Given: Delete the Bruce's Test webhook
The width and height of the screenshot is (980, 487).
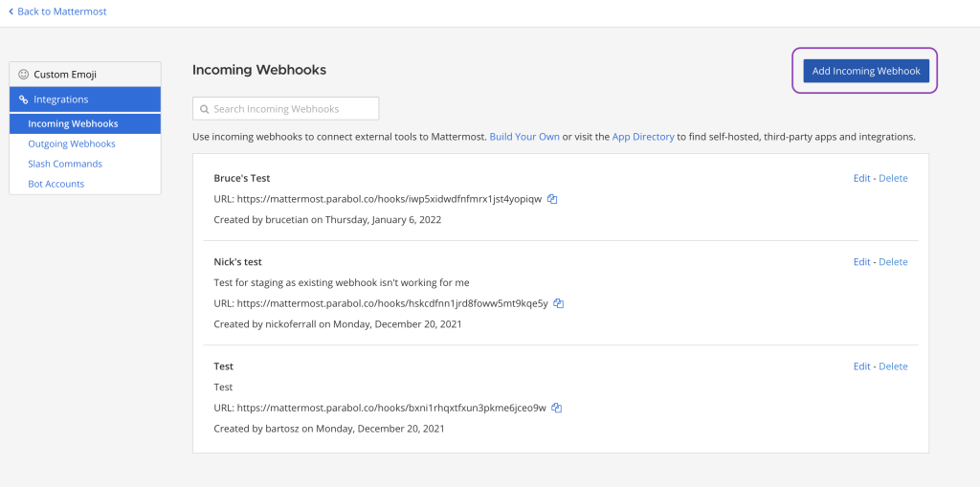Looking at the screenshot, I should 893,178.
